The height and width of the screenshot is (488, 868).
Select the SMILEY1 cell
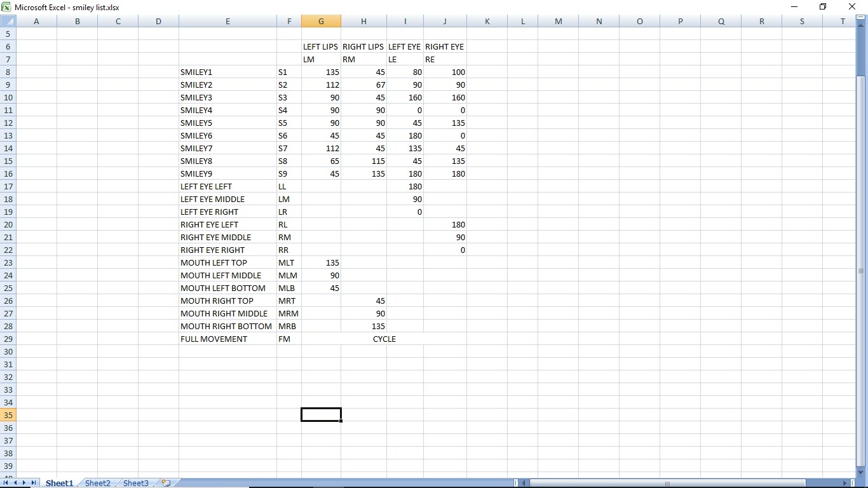point(227,72)
